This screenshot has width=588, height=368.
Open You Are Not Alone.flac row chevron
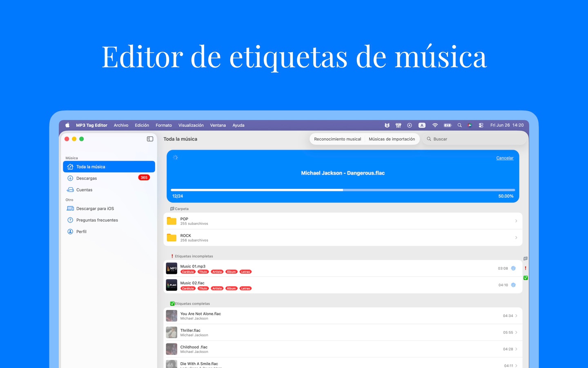point(516,316)
